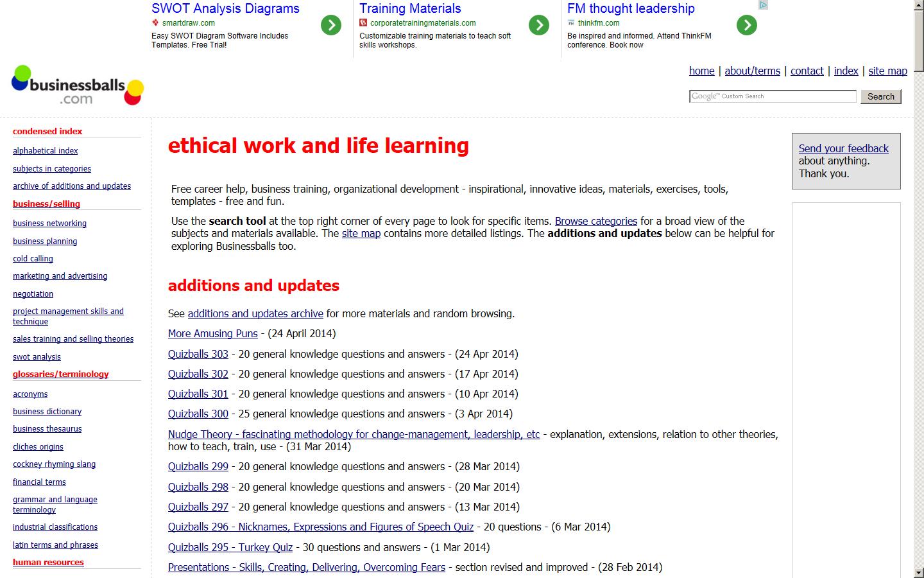Click the scrollbar down arrow
The image size is (924, 578).
pos(919,572)
